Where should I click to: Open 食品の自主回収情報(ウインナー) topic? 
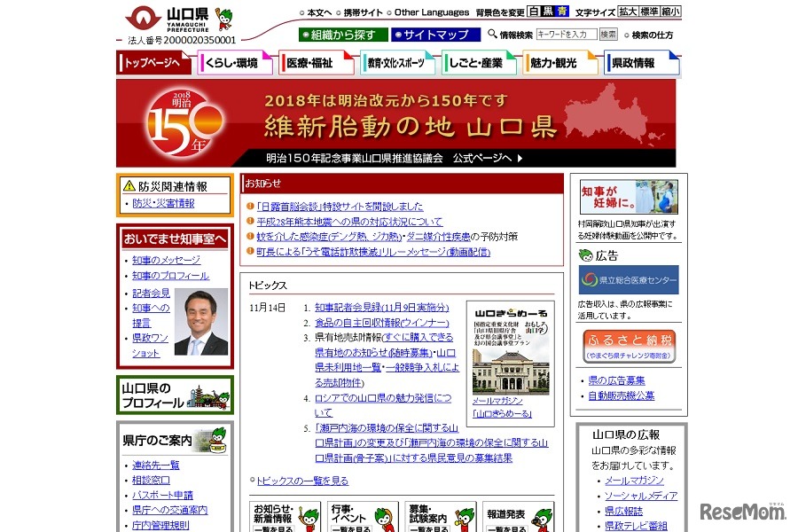(381, 323)
